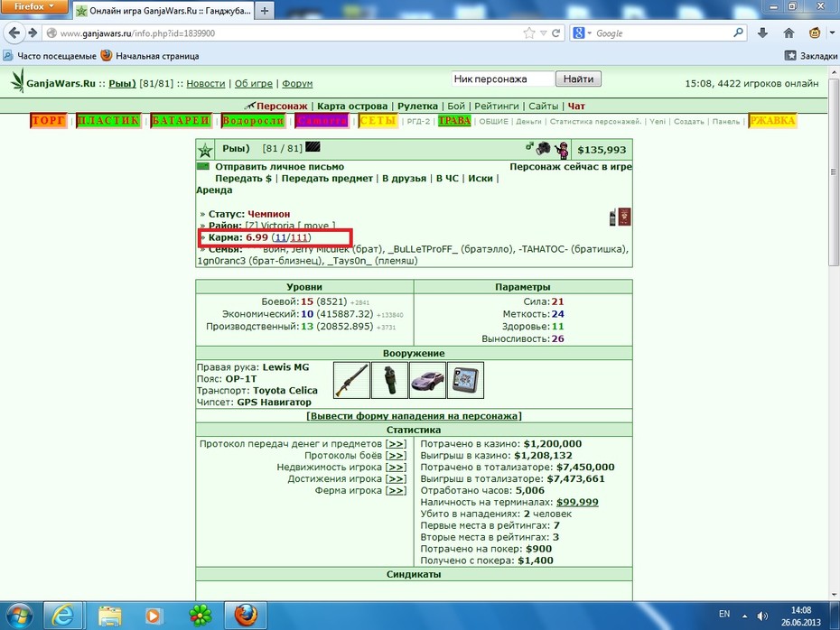The height and width of the screenshot is (630, 840).
Task: Click the РЖАВКА banner button
Action: pyautogui.click(x=772, y=120)
